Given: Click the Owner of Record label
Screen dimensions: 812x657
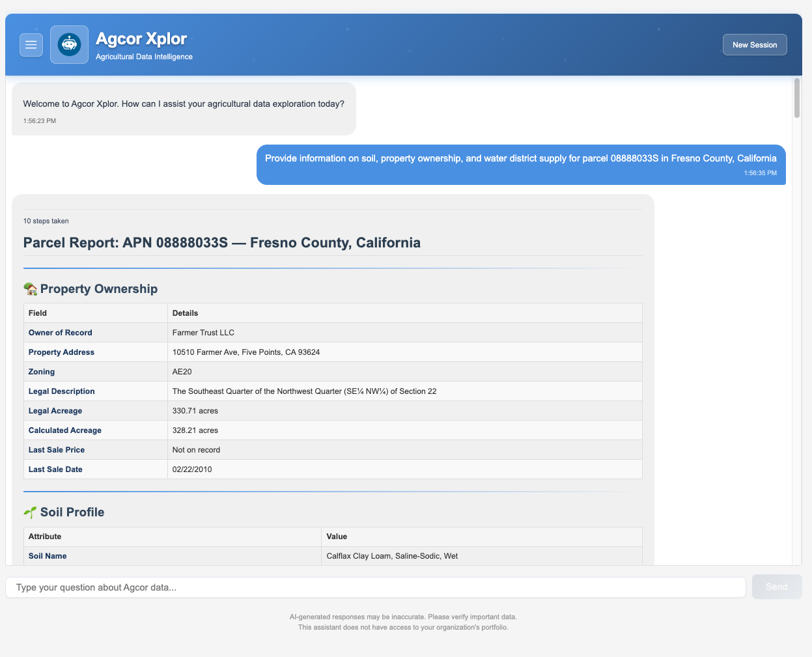Looking at the screenshot, I should (x=61, y=333).
